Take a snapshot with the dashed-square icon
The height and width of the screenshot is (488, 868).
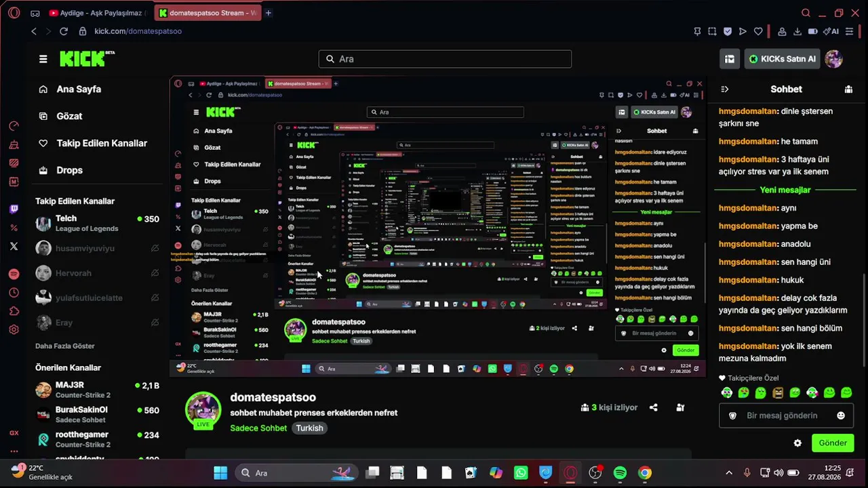click(x=712, y=31)
